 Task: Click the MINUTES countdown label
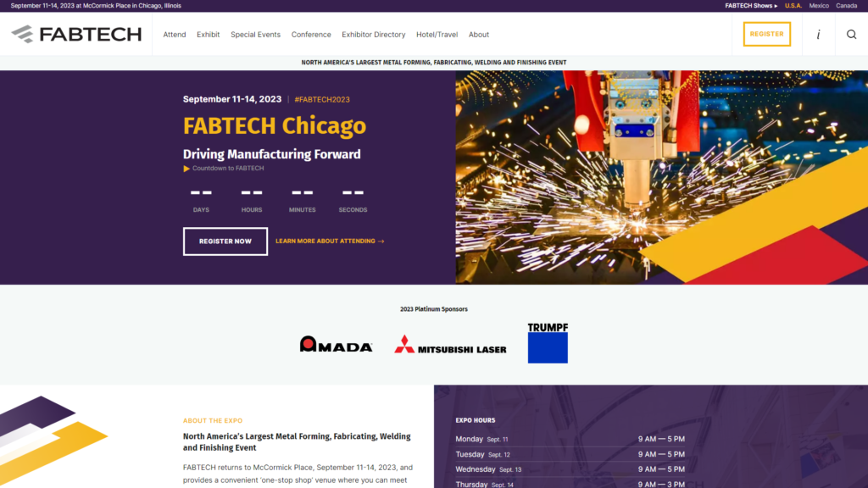coord(303,210)
